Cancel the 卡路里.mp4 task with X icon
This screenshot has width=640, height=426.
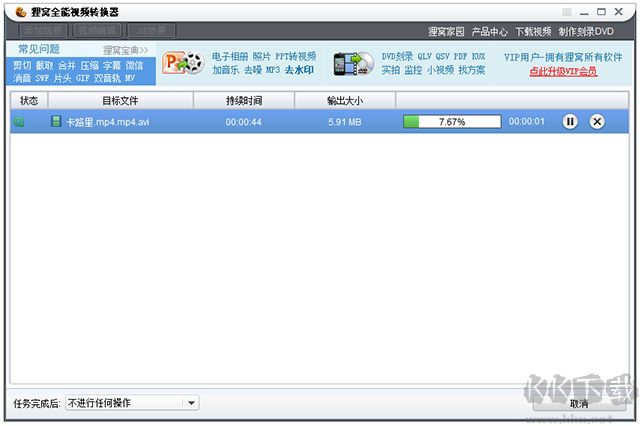(597, 122)
